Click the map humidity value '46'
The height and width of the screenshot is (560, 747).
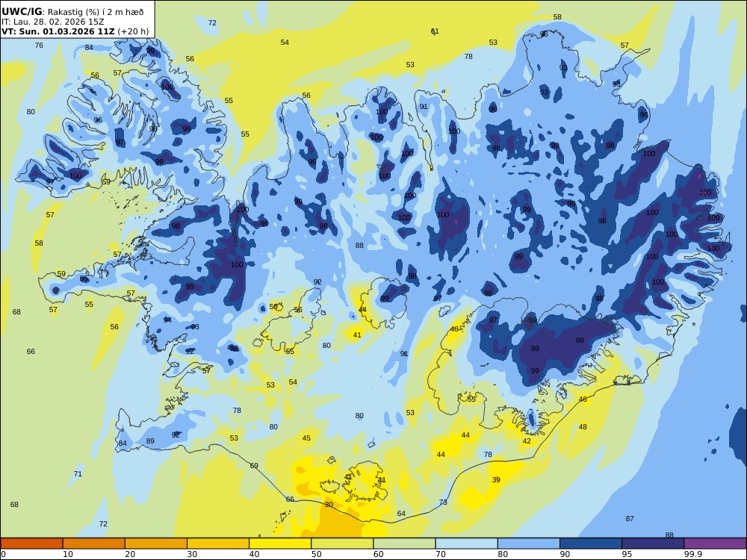pyautogui.click(x=583, y=399)
